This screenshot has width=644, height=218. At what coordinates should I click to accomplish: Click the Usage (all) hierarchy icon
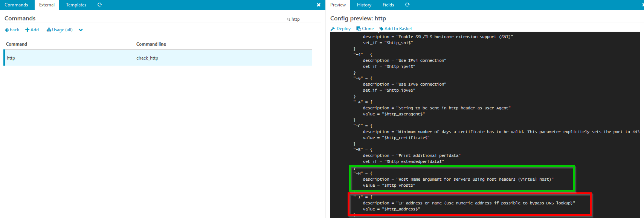[x=49, y=30]
